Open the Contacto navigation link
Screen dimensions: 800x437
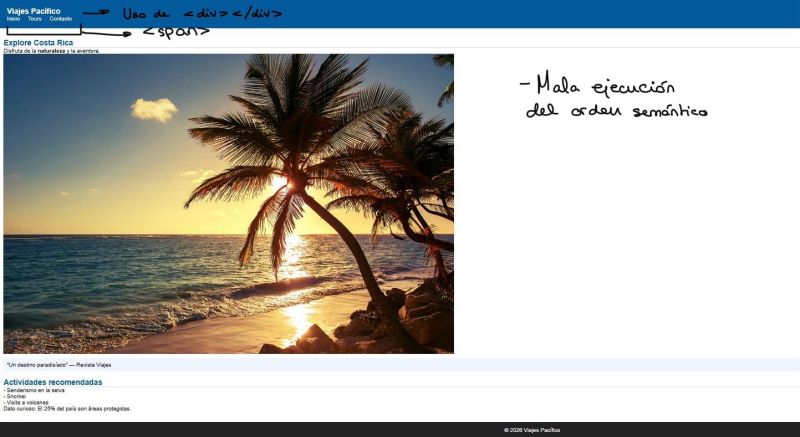[61, 19]
